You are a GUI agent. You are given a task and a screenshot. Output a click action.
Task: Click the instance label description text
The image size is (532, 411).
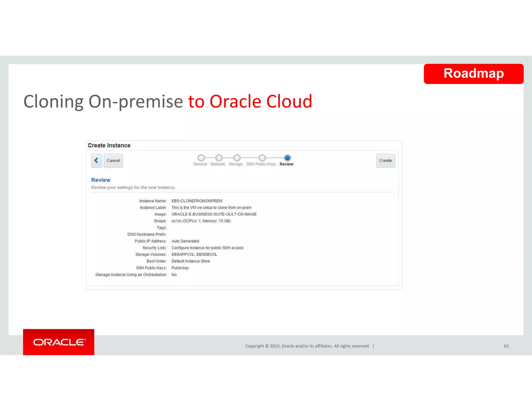click(211, 208)
